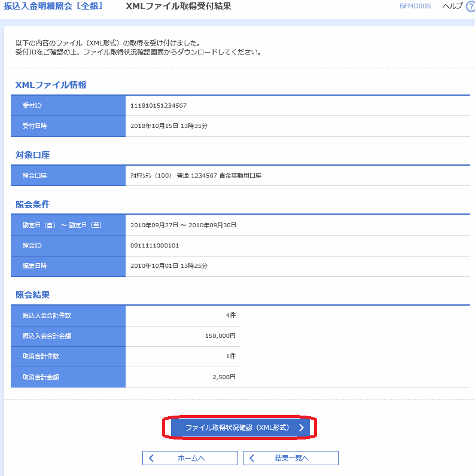Select the 照会口座 account value text
The image size is (475, 476).
point(196,176)
